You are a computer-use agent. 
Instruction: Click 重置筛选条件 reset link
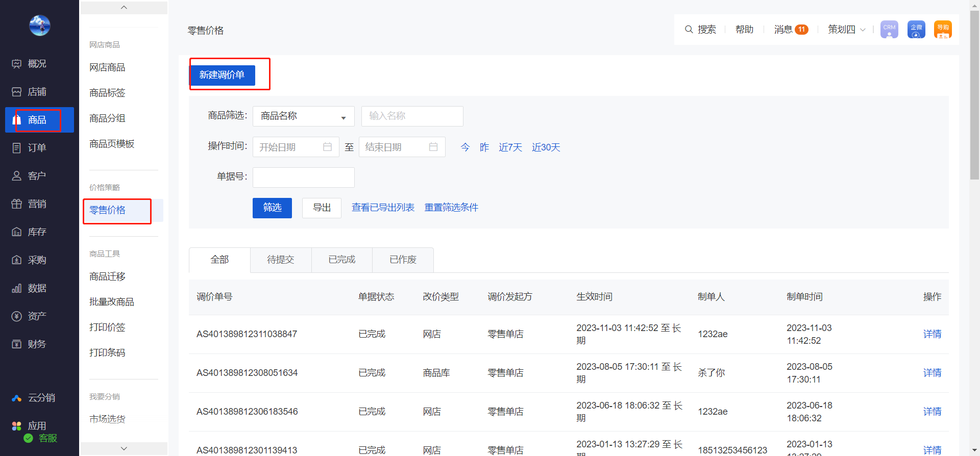click(451, 208)
